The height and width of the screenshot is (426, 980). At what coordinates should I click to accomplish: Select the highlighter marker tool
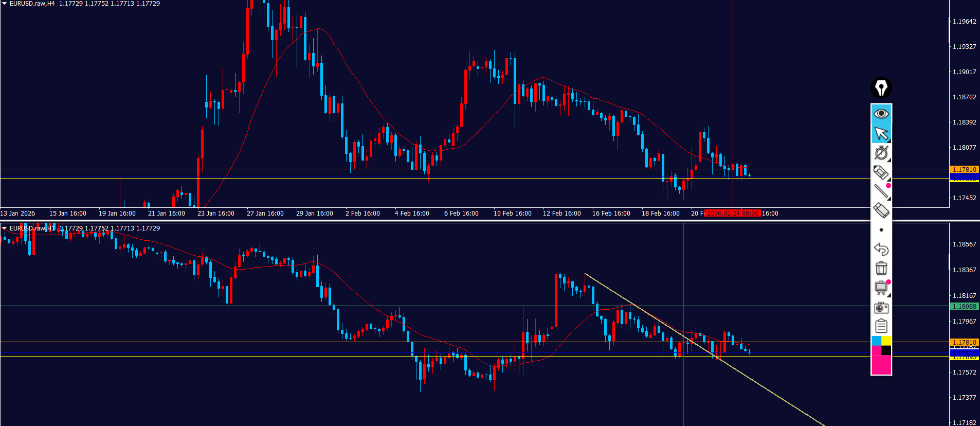(881, 172)
